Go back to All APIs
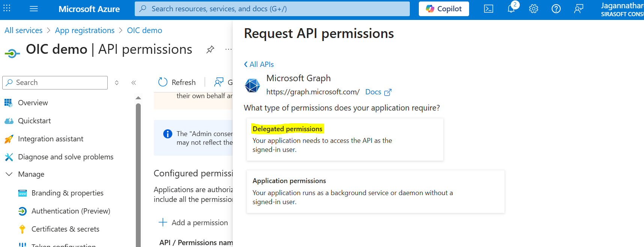644x247 pixels. coord(259,64)
